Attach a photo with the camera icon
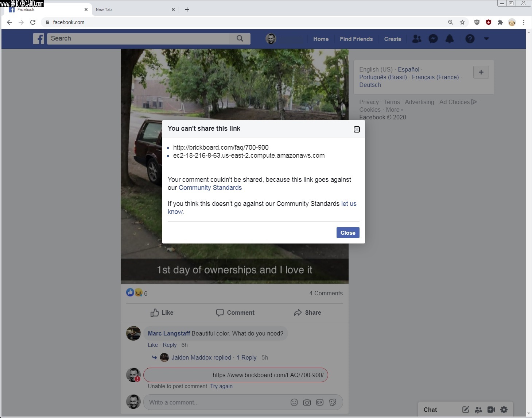This screenshot has height=418, width=532. [x=307, y=402]
